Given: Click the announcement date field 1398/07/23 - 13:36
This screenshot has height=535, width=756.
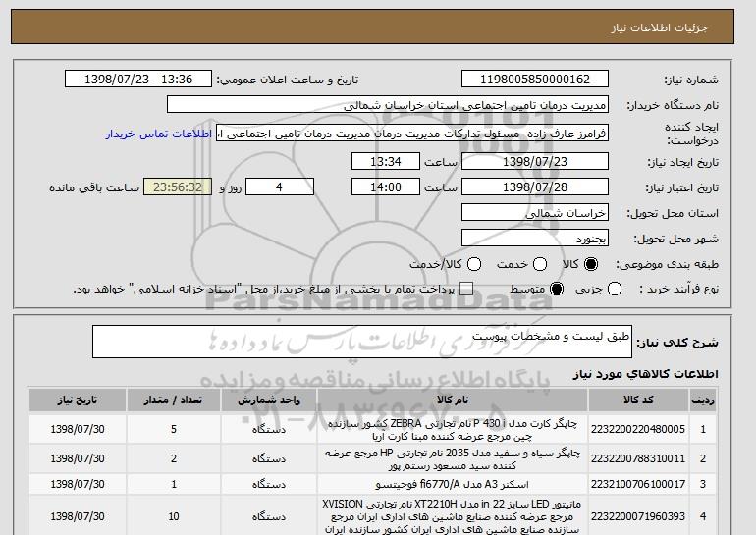Looking at the screenshot, I should tap(138, 80).
